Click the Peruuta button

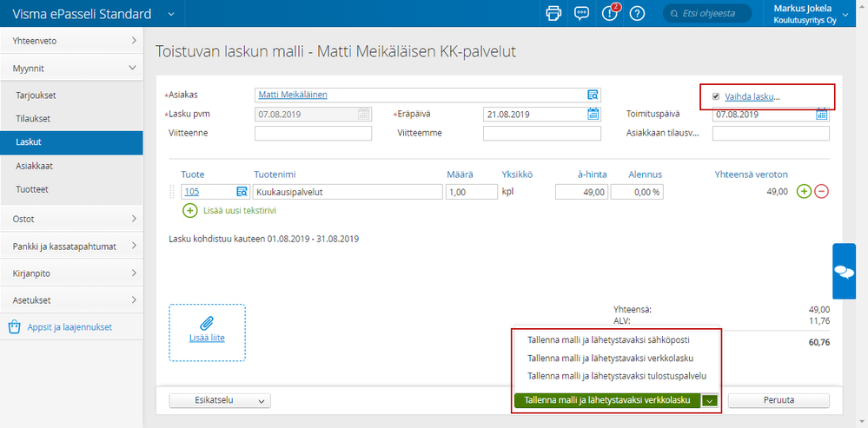pyautogui.click(x=779, y=400)
